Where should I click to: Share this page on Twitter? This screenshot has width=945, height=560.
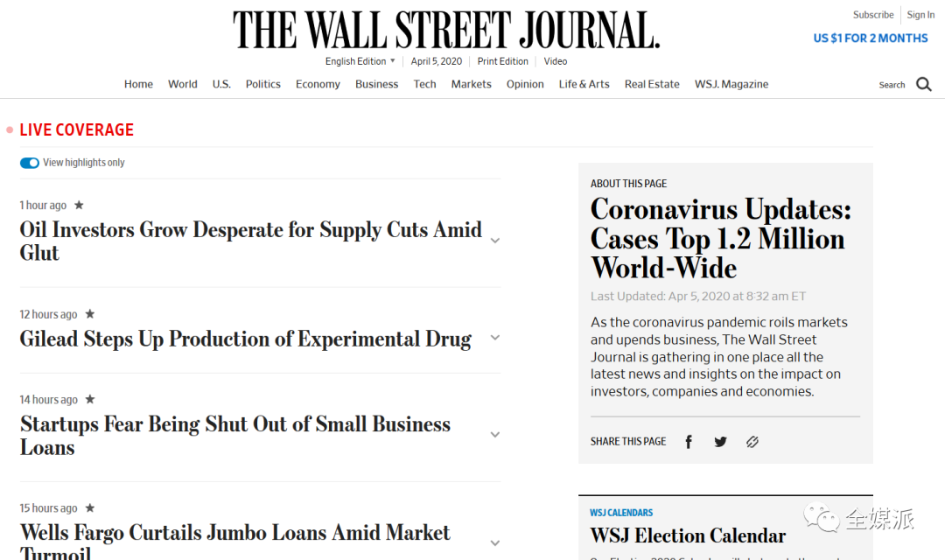coord(720,442)
